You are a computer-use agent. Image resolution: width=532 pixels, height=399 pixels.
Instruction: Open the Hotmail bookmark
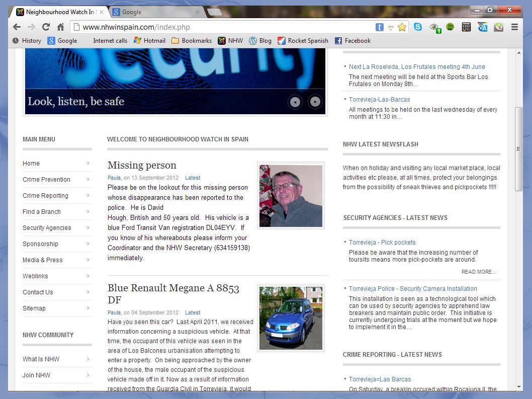[x=149, y=41]
